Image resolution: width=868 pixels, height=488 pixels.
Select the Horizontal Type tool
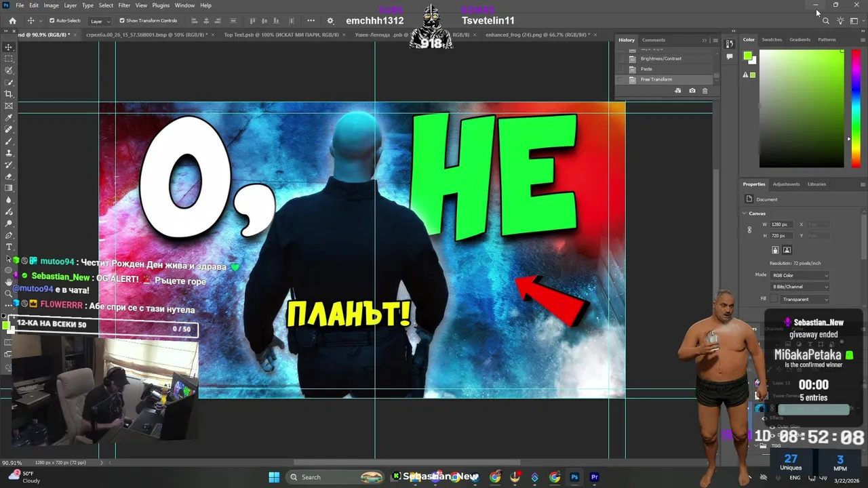pyautogui.click(x=9, y=247)
